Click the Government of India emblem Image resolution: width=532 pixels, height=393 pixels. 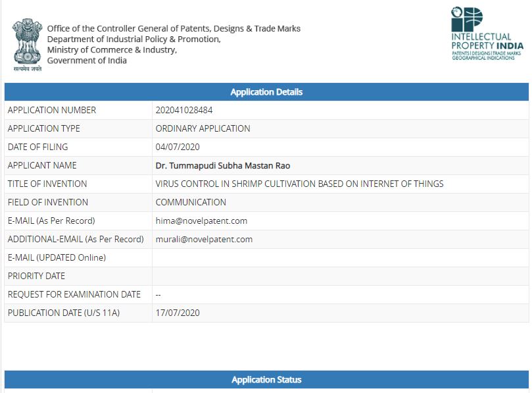27,45
